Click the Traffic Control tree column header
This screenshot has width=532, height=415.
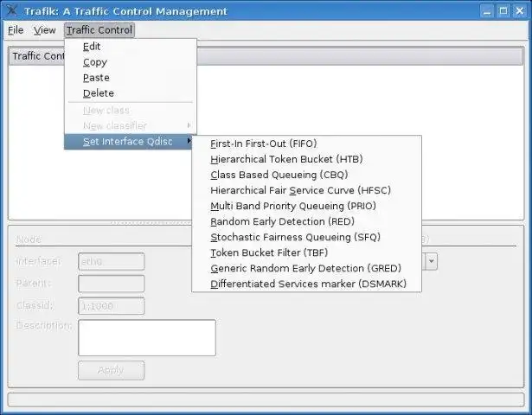(x=266, y=56)
